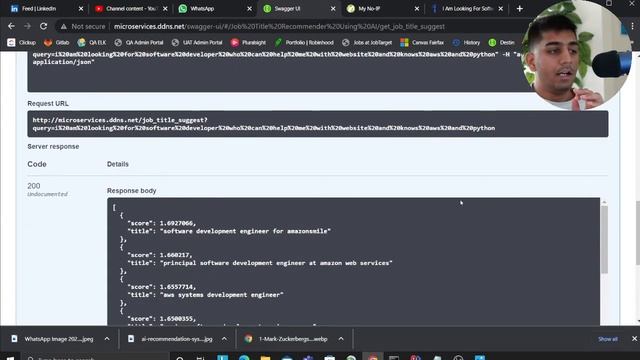
Task: Open the History bookmark
Action: pos(466,42)
